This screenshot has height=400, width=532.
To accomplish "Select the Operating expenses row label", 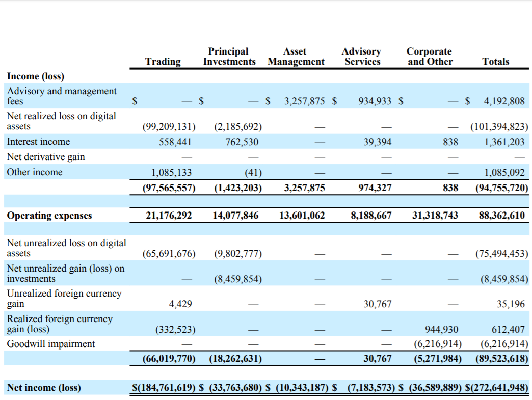I will [49, 216].
